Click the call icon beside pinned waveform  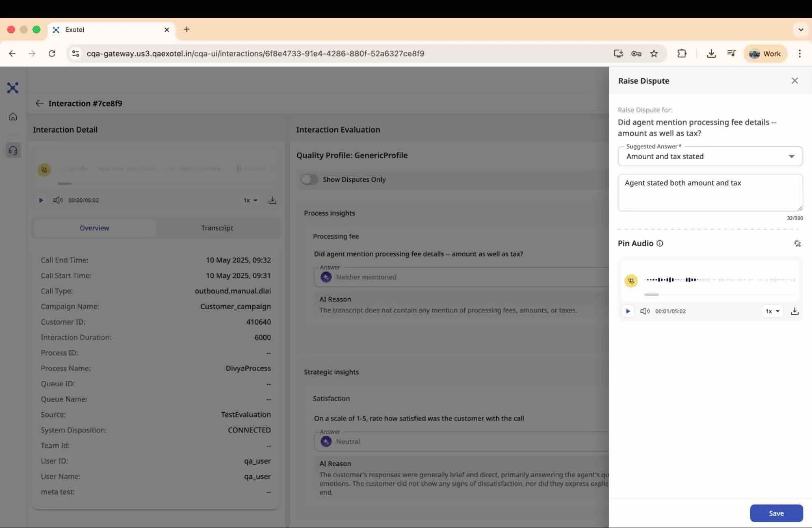[631, 280]
